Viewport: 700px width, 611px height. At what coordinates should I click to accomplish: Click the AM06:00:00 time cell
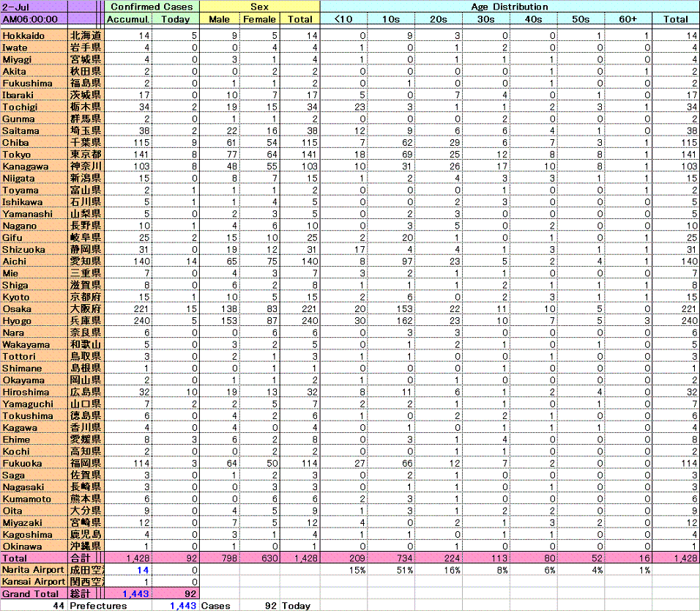[x=34, y=19]
